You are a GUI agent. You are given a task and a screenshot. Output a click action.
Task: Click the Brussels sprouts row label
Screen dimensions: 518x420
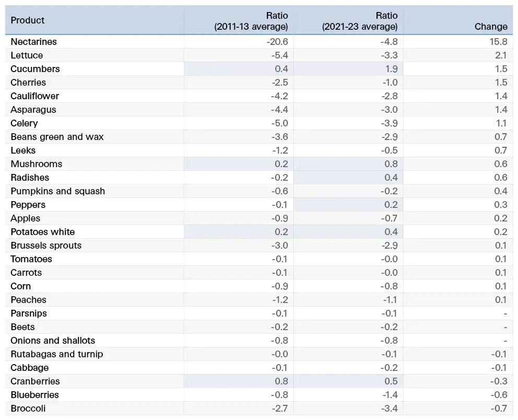46,246
